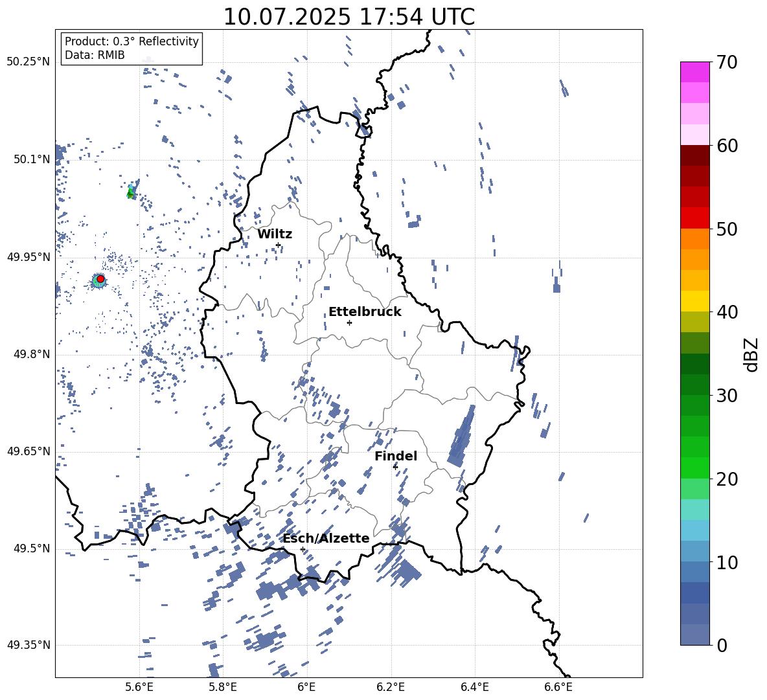This screenshot has height=700, width=767.
Task: Click the red radar site marker
Action: tap(100, 279)
